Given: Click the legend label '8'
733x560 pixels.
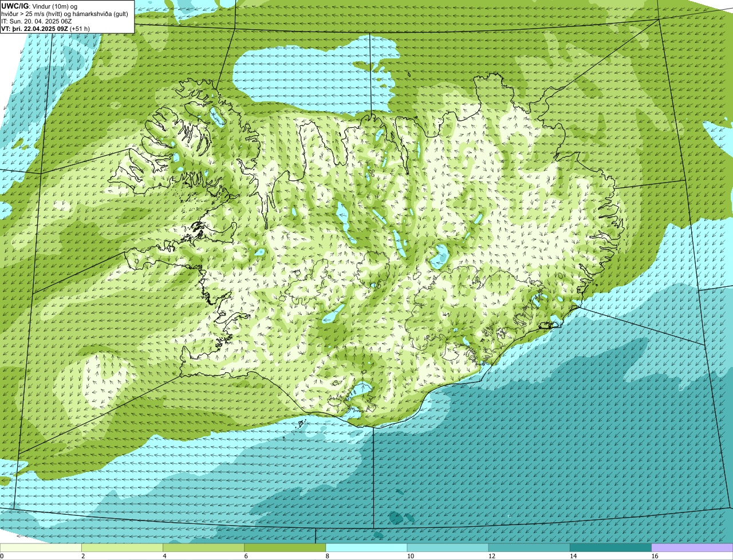Looking at the screenshot, I should 327,556.
